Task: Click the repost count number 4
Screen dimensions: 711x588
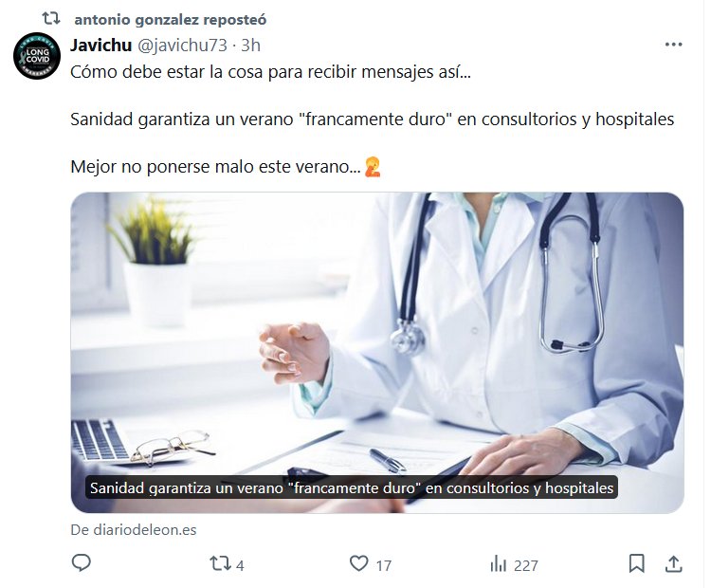Action: tap(240, 565)
